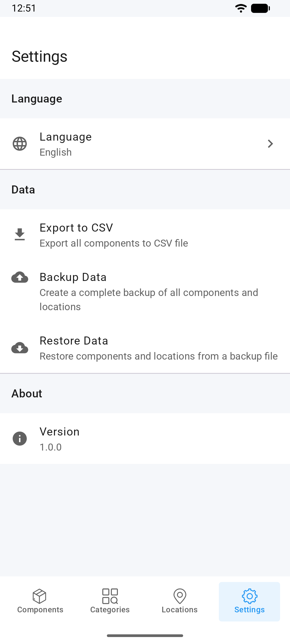Click the Categories grid icon in bottom bar
Screen dimensions: 290x644
click(x=110, y=596)
